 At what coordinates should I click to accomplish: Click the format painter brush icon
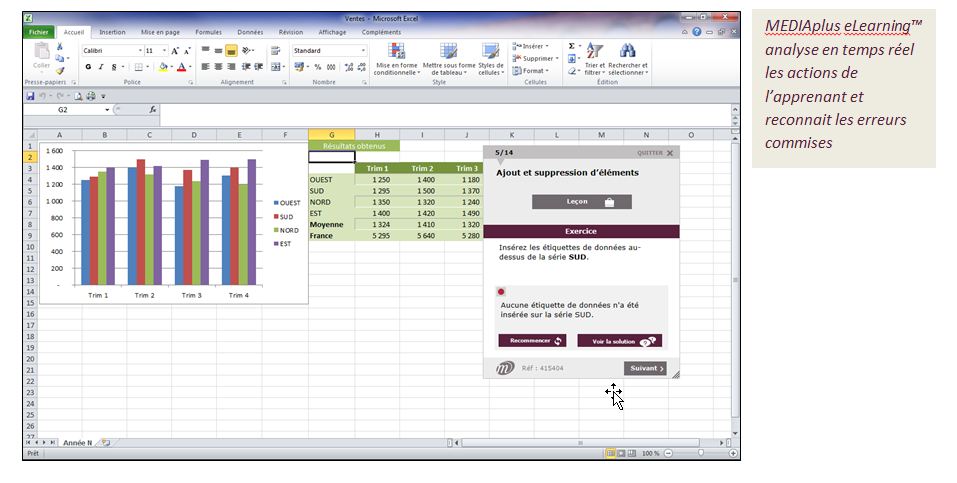coord(60,70)
